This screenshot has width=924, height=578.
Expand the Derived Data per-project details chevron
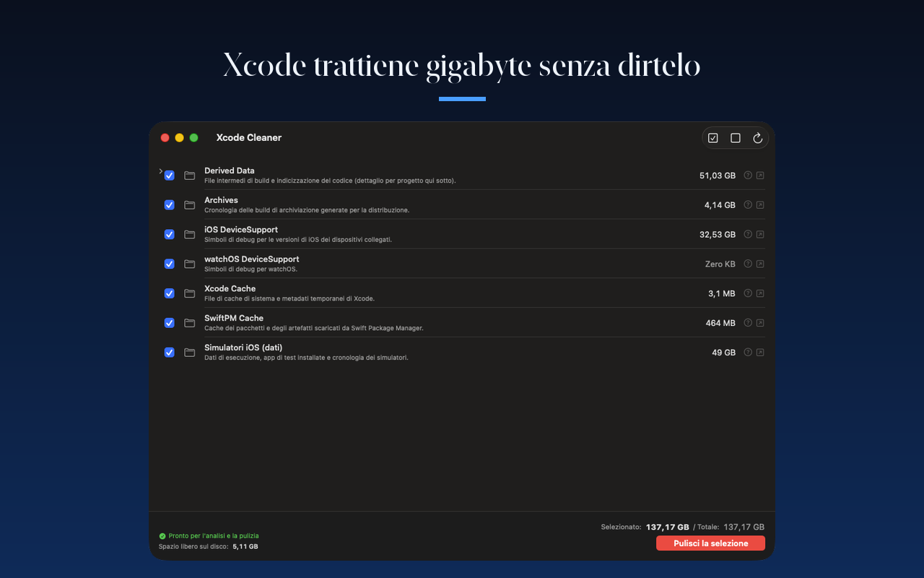pyautogui.click(x=160, y=171)
